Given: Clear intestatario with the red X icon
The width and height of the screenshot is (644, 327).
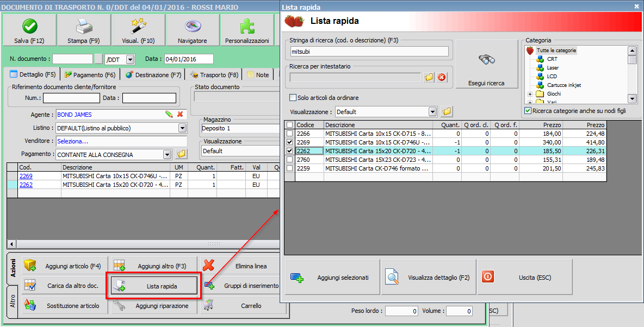Looking at the screenshot, I should click(442, 77).
